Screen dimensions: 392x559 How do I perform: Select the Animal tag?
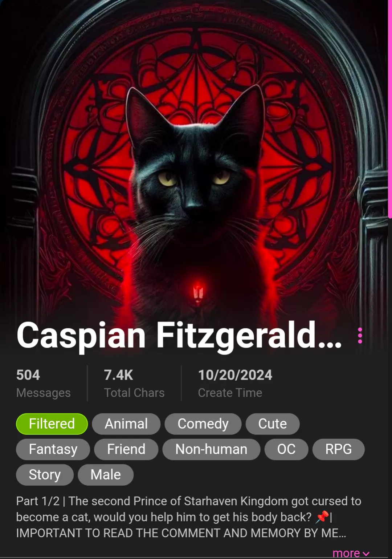coord(126,424)
